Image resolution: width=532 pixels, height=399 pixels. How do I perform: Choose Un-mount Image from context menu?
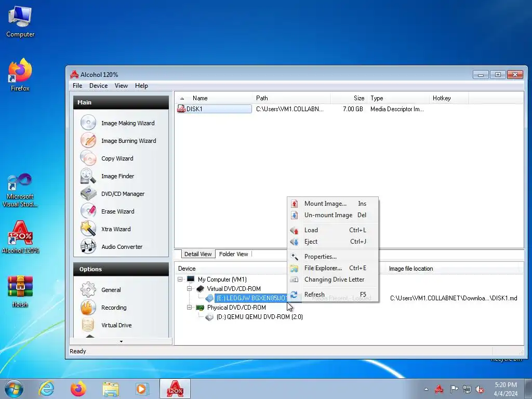332,215
